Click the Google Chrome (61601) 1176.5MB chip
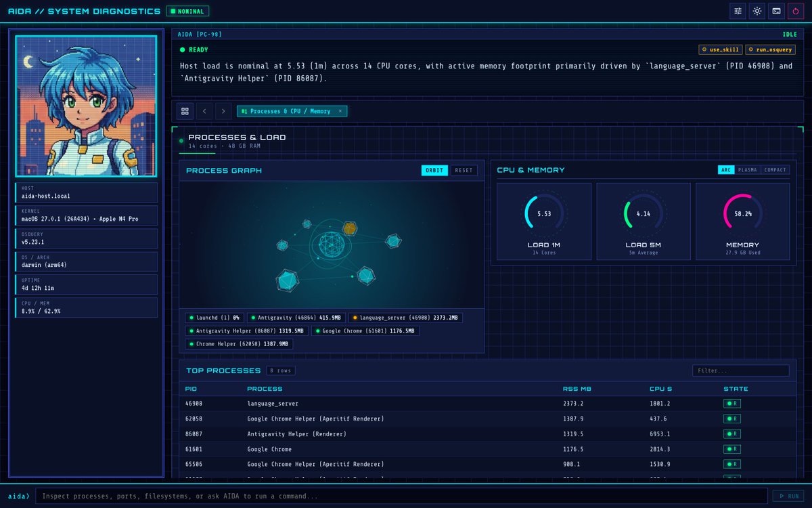The image size is (812, 508). tap(365, 331)
